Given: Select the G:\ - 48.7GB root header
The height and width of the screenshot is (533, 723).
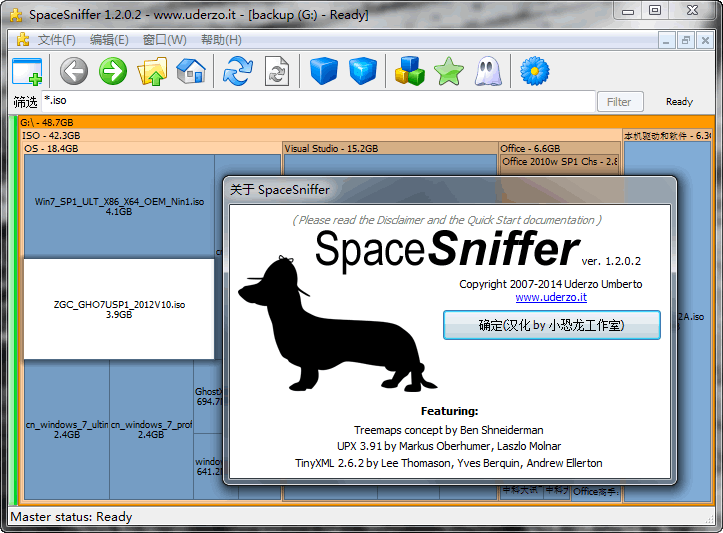Looking at the screenshot, I should (366, 122).
